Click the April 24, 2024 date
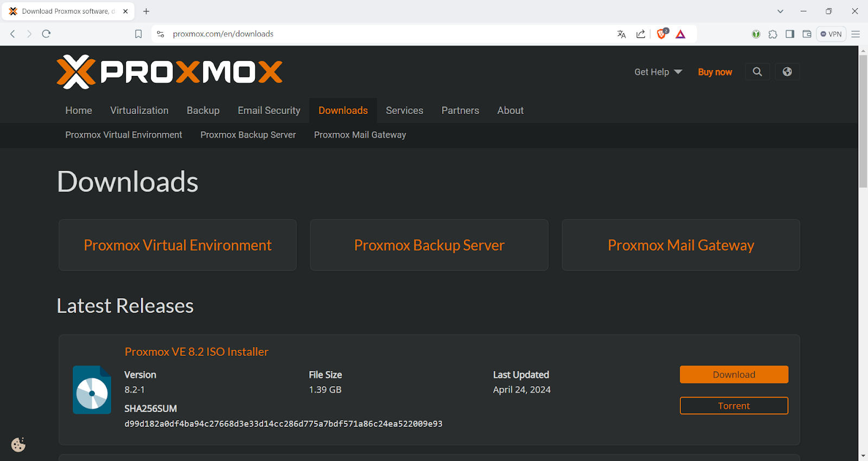 522,390
